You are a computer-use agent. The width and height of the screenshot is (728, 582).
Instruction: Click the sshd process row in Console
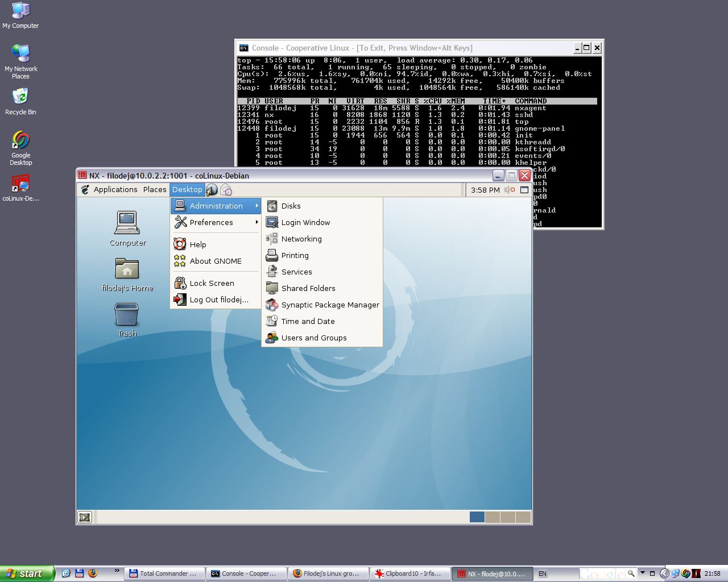[x=417, y=115]
